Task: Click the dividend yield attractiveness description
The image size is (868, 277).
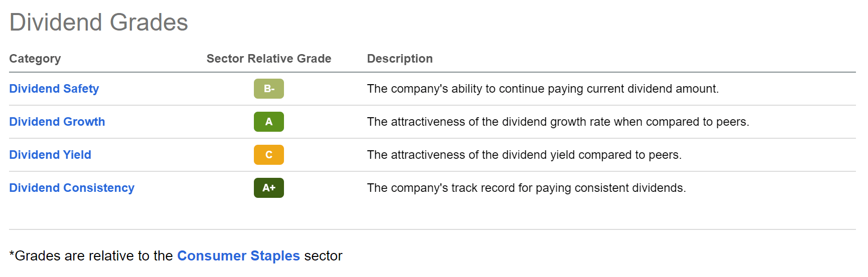Action: tap(524, 155)
